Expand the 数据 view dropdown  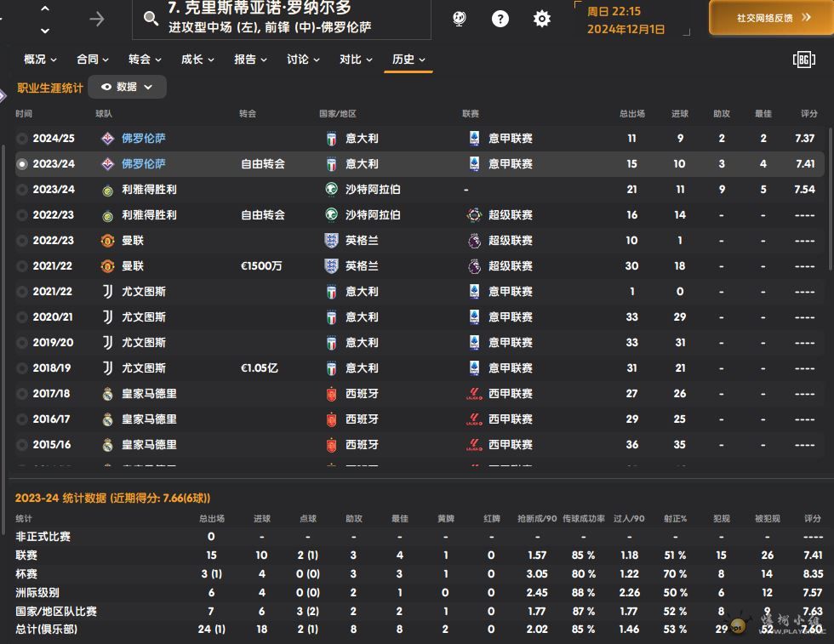(127, 87)
